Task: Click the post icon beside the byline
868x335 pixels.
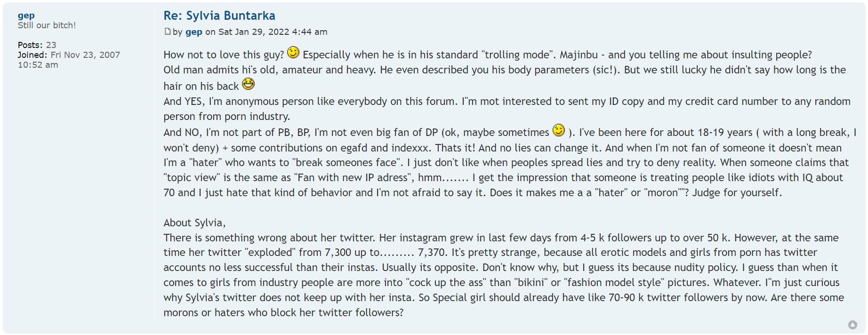Action: tap(167, 32)
